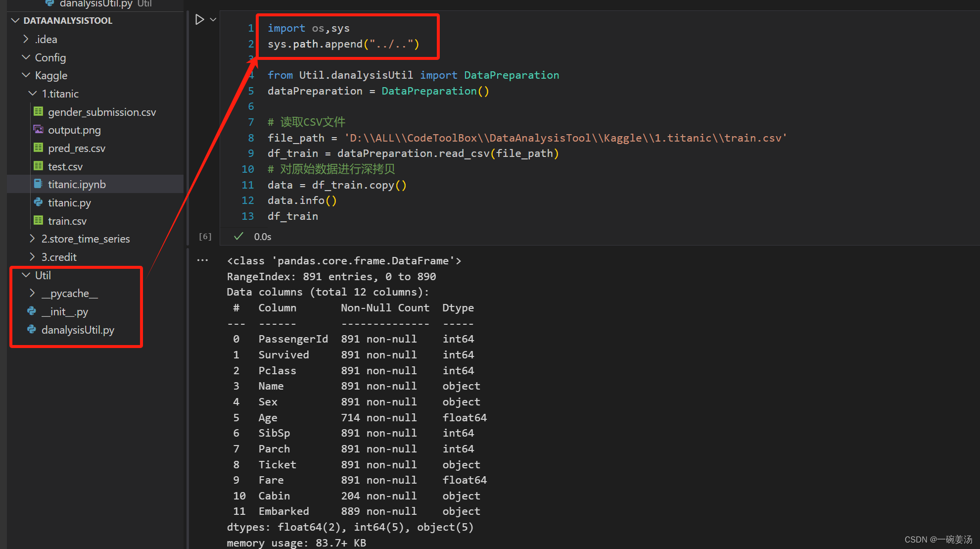Expand the __pycache__ folder
Viewport: 980px width, 549px height.
[33, 293]
